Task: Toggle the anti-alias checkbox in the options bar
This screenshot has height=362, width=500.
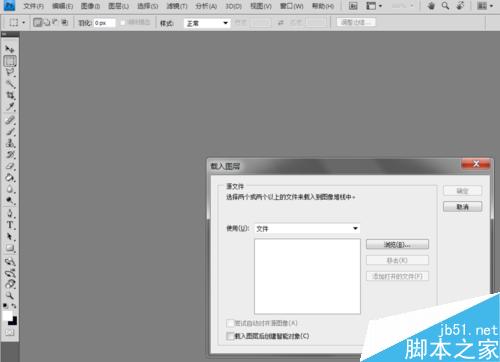Action: 123,23
